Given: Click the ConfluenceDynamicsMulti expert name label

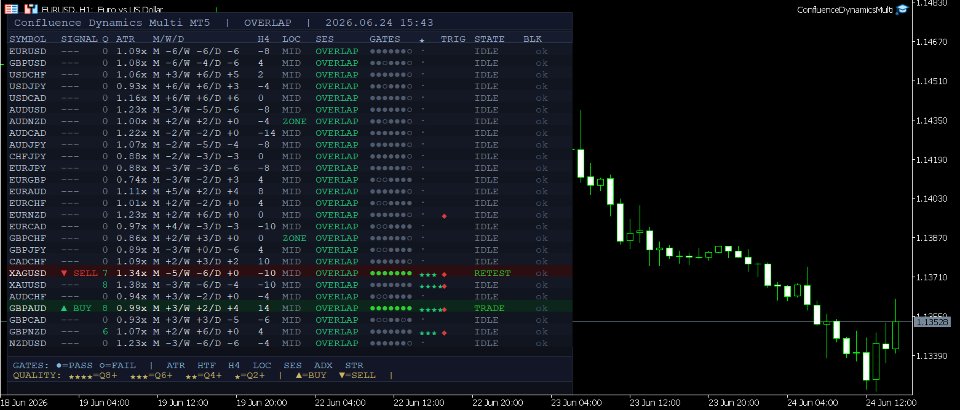Looking at the screenshot, I should [845, 9].
